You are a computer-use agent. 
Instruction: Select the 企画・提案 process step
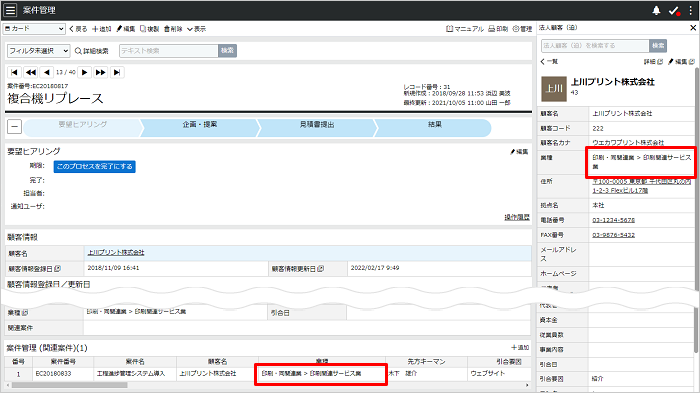pos(200,128)
